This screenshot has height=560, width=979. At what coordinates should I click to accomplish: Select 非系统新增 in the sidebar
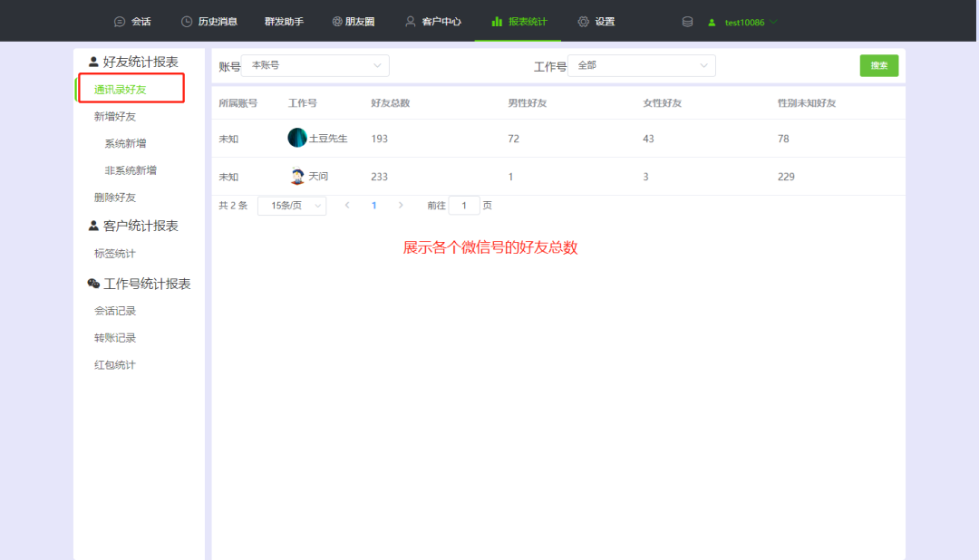pos(131,170)
